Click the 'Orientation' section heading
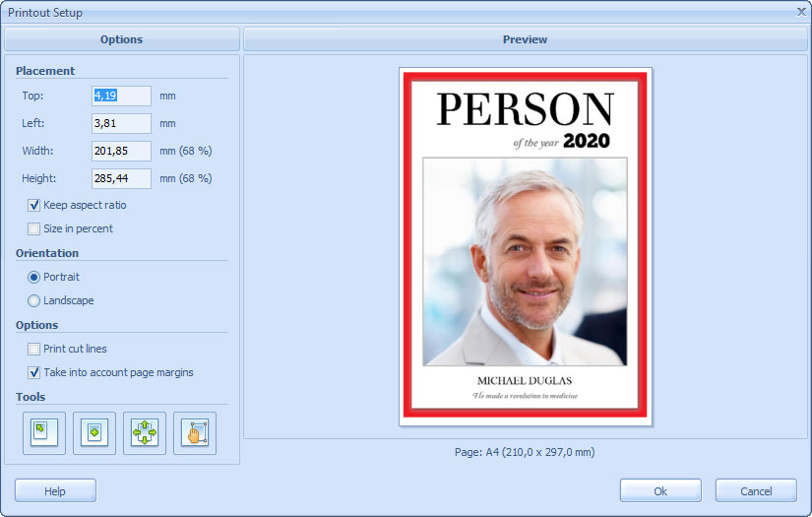This screenshot has height=517, width=812. [47, 253]
